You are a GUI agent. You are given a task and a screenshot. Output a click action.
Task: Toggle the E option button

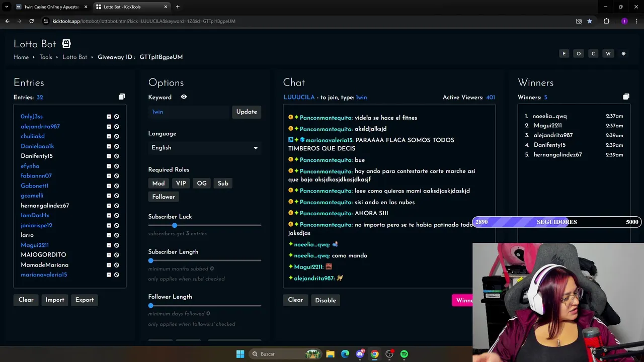(x=564, y=54)
